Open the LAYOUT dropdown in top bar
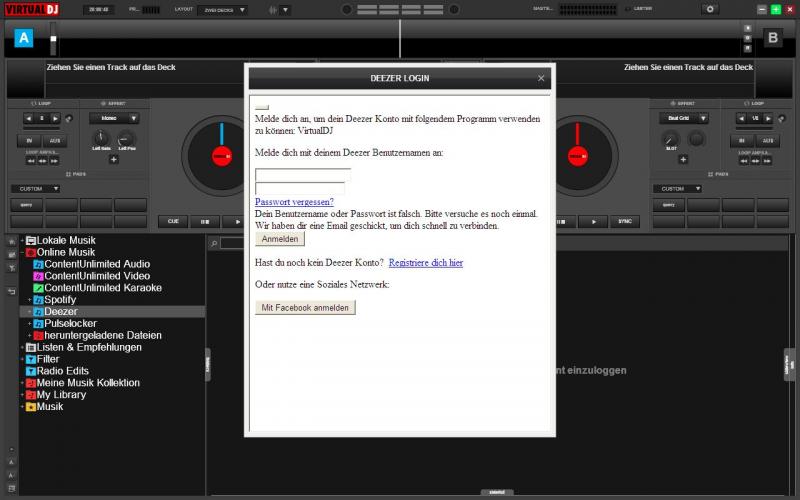This screenshot has width=800, height=500. (x=223, y=10)
